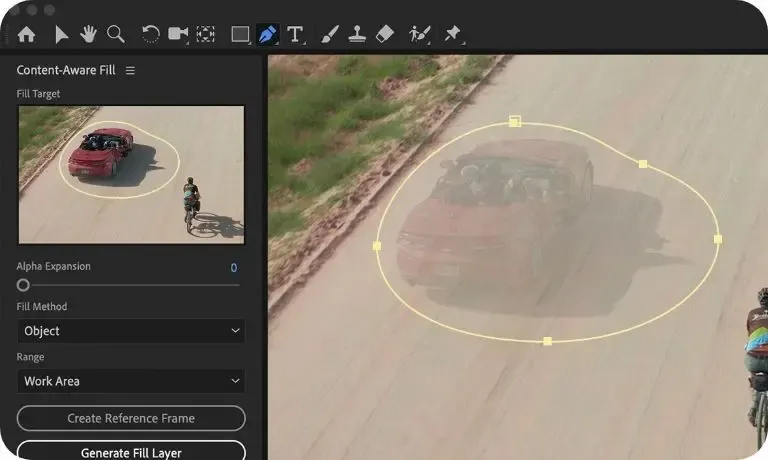Screen dimensions: 768x460
Task: Open the Content-Aware Fill panel menu
Action: click(130, 71)
